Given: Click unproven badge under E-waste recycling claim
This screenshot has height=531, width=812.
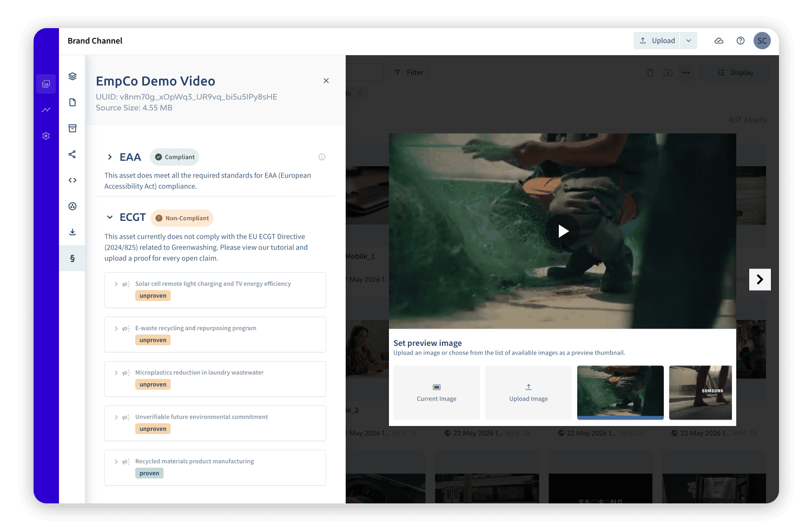Looking at the screenshot, I should [153, 340].
